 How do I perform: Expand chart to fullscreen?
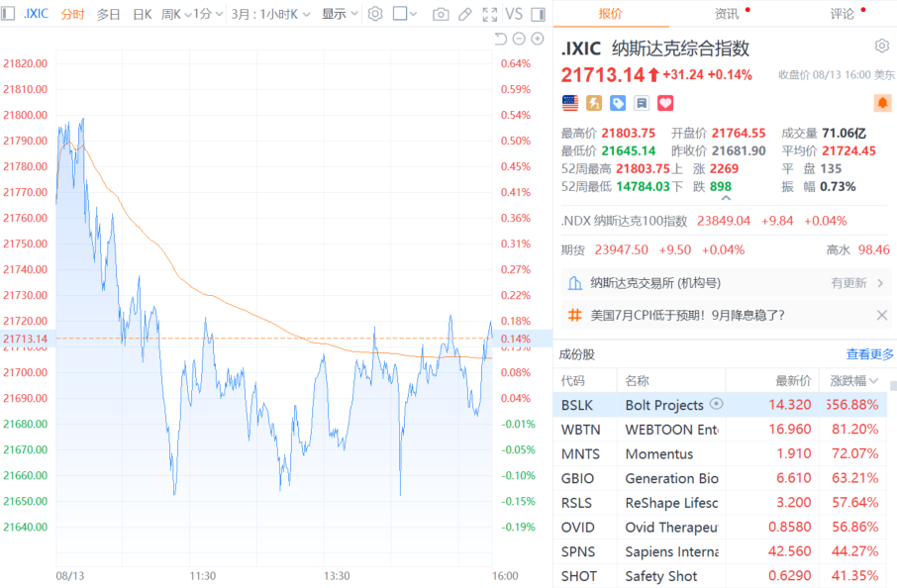[x=490, y=14]
